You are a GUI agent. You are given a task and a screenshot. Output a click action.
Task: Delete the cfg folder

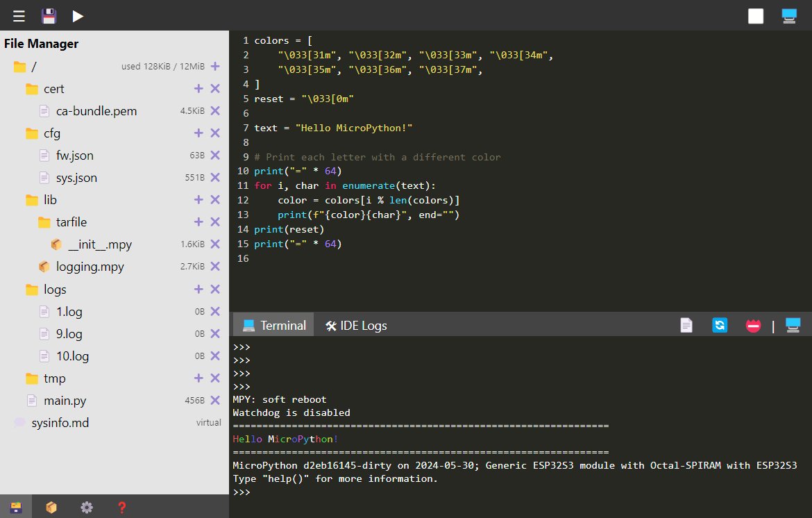[215, 133]
